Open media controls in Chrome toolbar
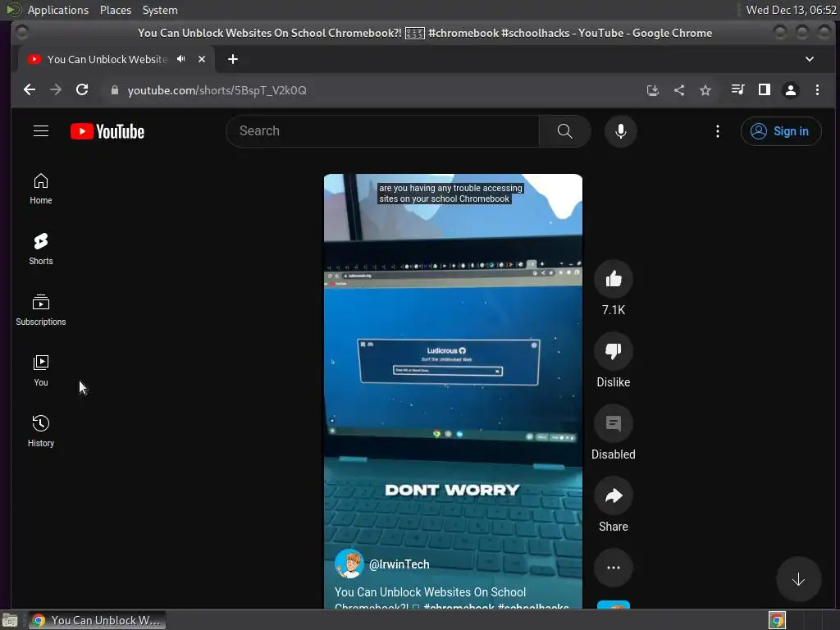840x630 pixels. [737, 90]
